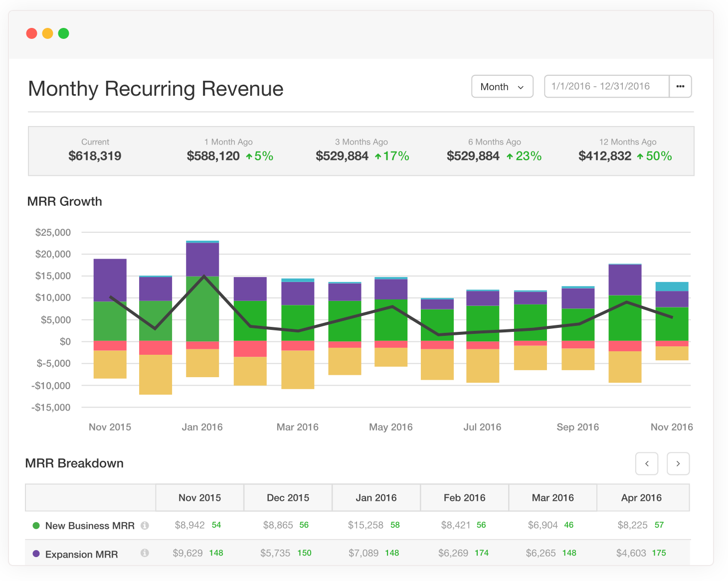
Task: Click the New Business cell $15,258
Action: 365,525
